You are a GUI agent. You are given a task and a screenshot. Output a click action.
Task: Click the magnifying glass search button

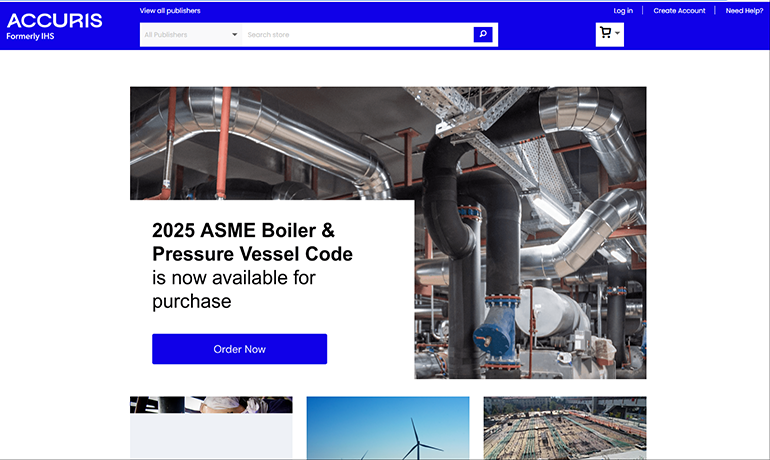click(483, 35)
